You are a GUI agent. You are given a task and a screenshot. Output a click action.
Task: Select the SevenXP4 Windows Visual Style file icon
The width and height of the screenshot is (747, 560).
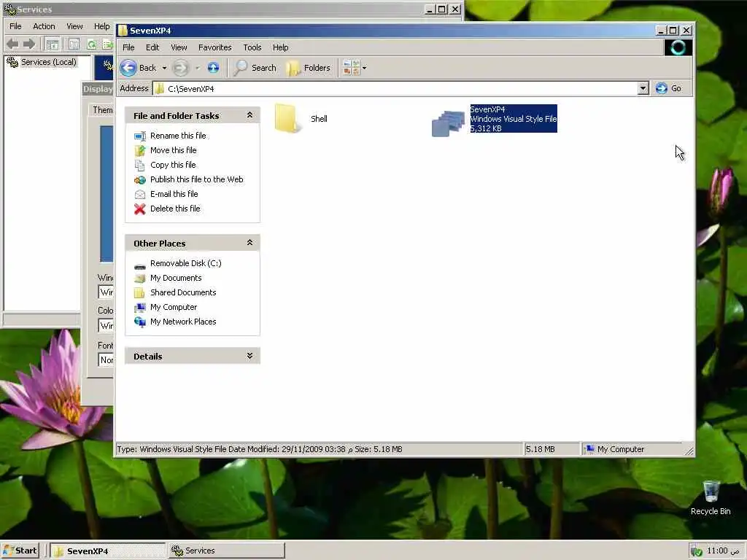click(x=449, y=122)
